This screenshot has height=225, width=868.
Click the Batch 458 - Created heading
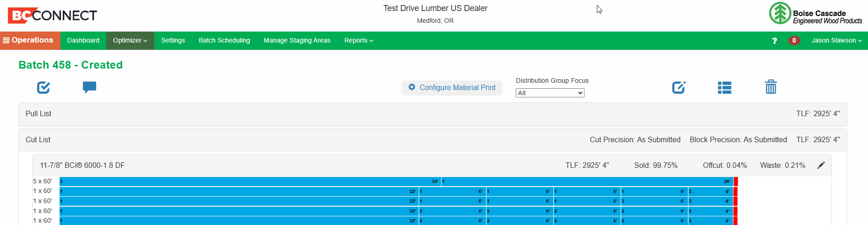(71, 65)
